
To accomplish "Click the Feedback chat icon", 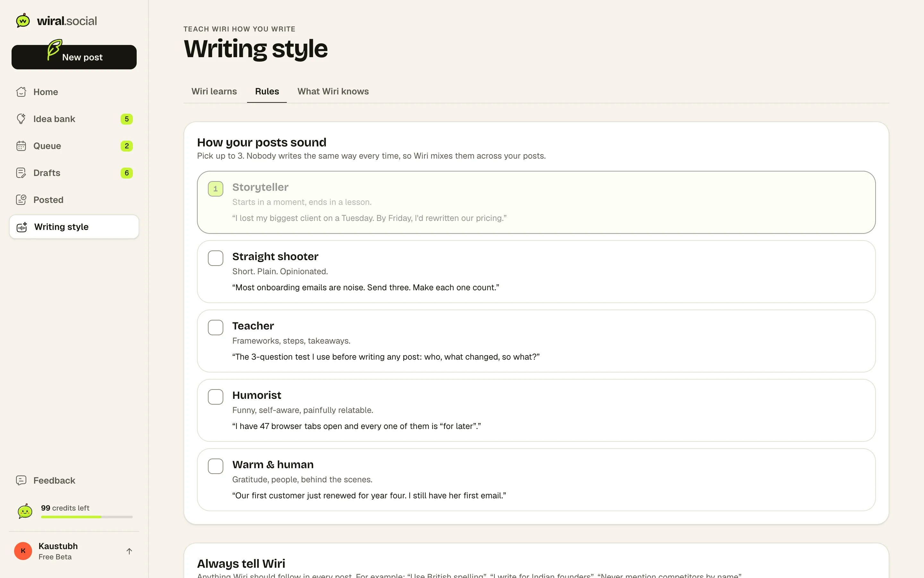I will tap(21, 480).
